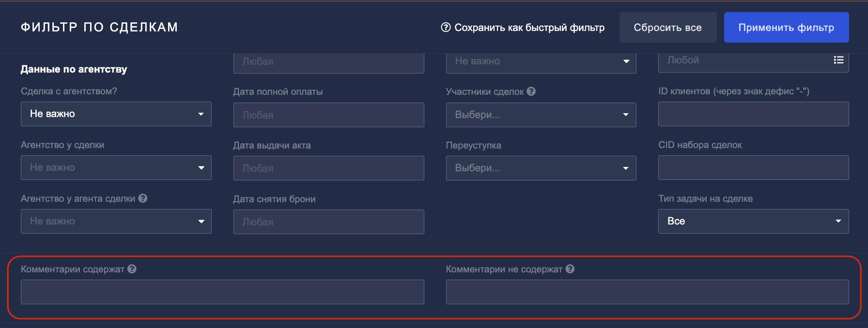Click 'Дата снятия брони' date field
Screen dimensions: 868x328
tap(329, 222)
